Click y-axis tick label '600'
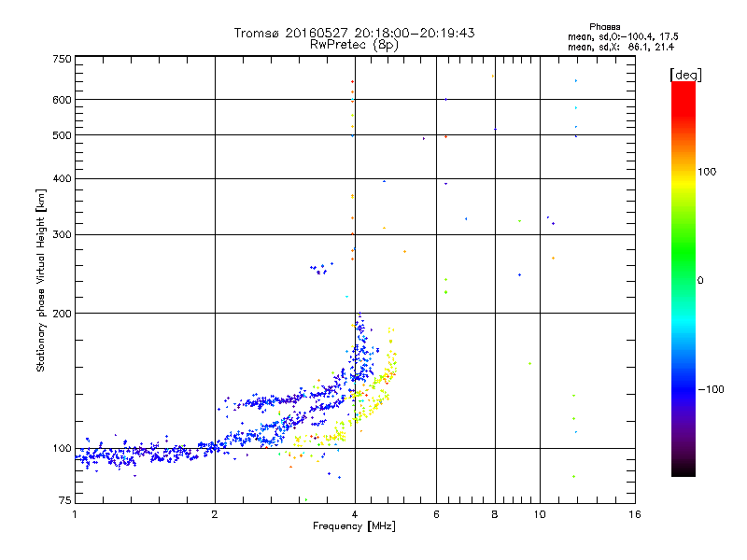Screen dimensions: 747x560 click(x=62, y=100)
